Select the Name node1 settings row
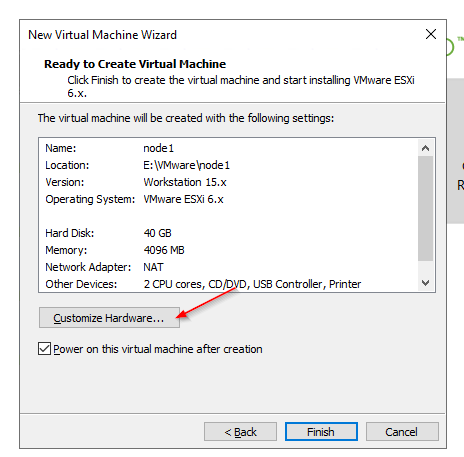Viewport: 464px width, 457px height. point(228,148)
